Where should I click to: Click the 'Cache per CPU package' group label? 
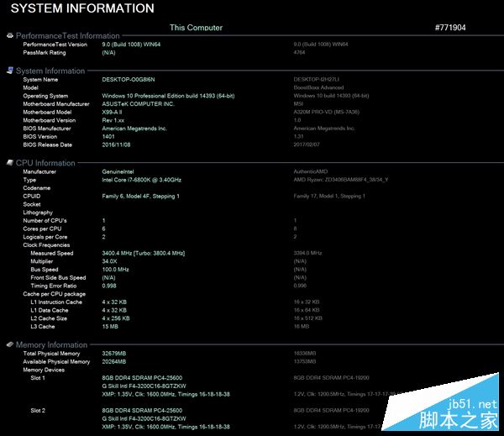(54, 294)
